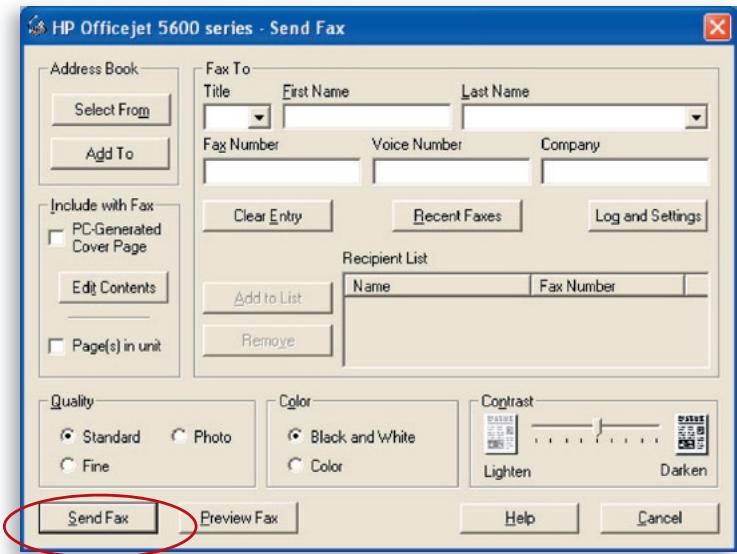This screenshot has height=554, width=737.
Task: Click the Darken document icon
Action: point(691,433)
